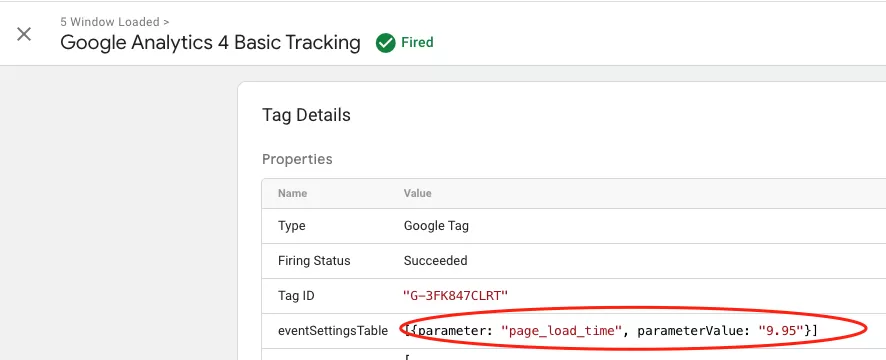The width and height of the screenshot is (886, 360).
Task: Click the Succeeded firing status value
Action: click(x=436, y=261)
